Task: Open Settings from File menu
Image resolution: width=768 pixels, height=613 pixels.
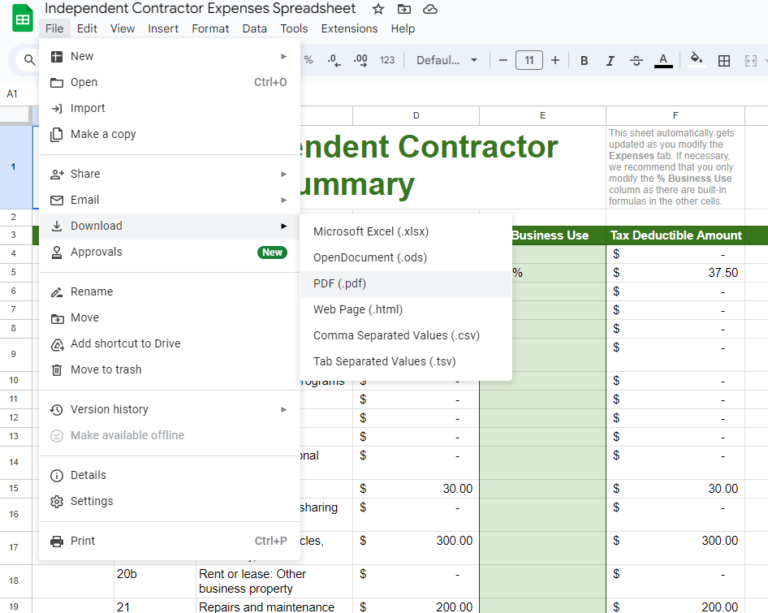Action: pyautogui.click(x=169, y=501)
